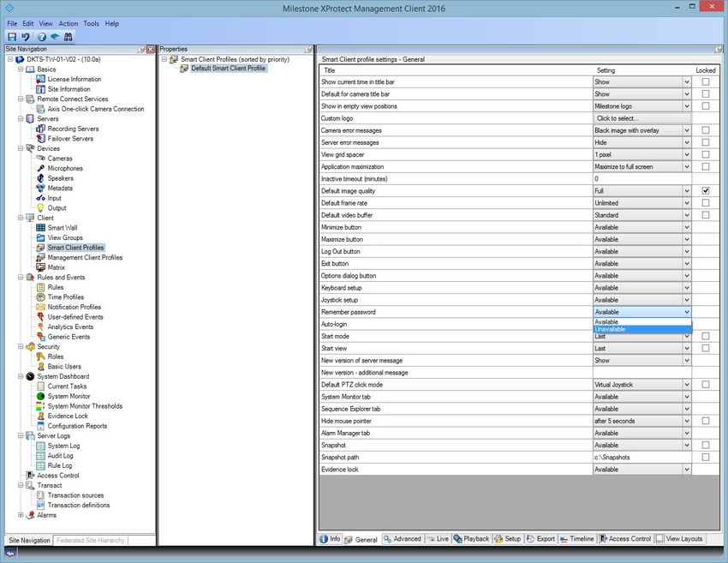Click the License Information icon in the tree
Image resolution: width=728 pixels, height=563 pixels.
[x=41, y=79]
